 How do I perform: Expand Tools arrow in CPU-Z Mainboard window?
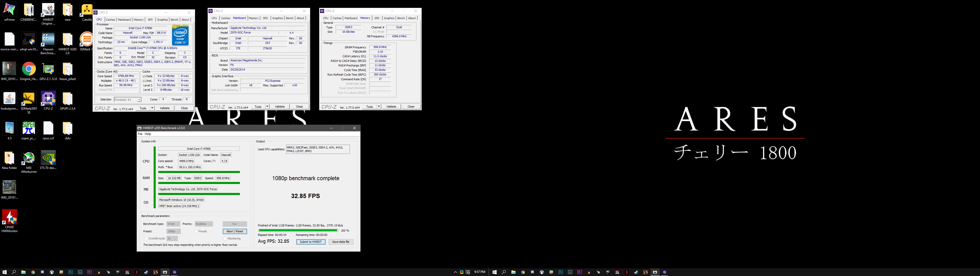click(x=267, y=107)
